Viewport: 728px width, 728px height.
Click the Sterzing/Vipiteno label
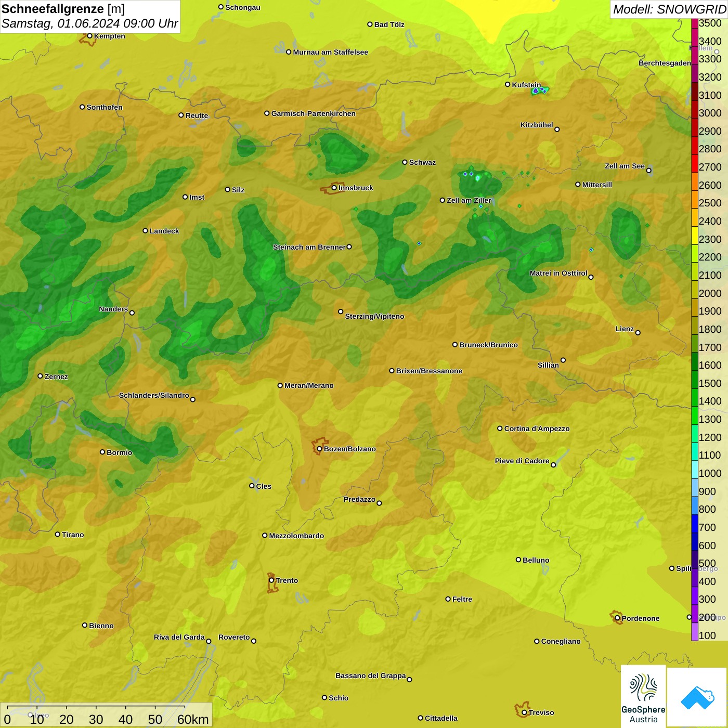tap(374, 316)
